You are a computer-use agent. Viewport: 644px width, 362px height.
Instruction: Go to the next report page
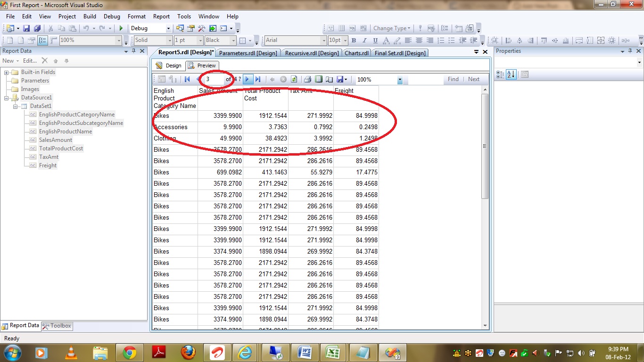pyautogui.click(x=248, y=80)
